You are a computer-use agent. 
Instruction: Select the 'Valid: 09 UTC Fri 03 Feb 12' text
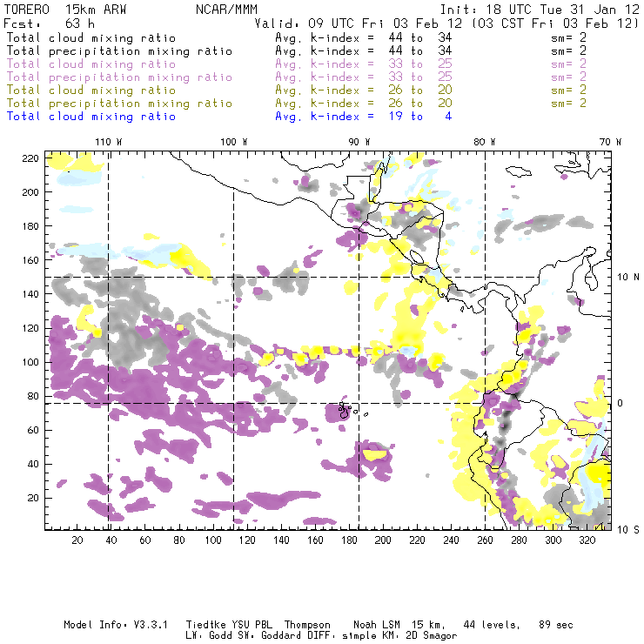[x=359, y=23]
